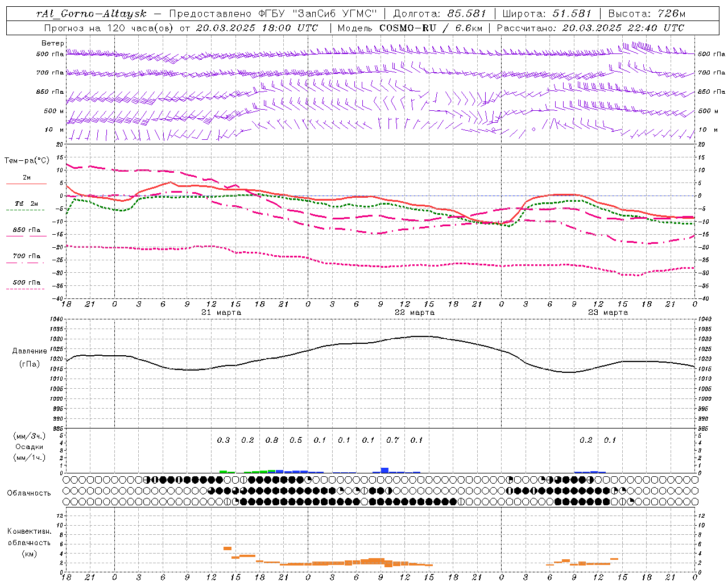Select the 2м legend entry for temperature

point(27,177)
